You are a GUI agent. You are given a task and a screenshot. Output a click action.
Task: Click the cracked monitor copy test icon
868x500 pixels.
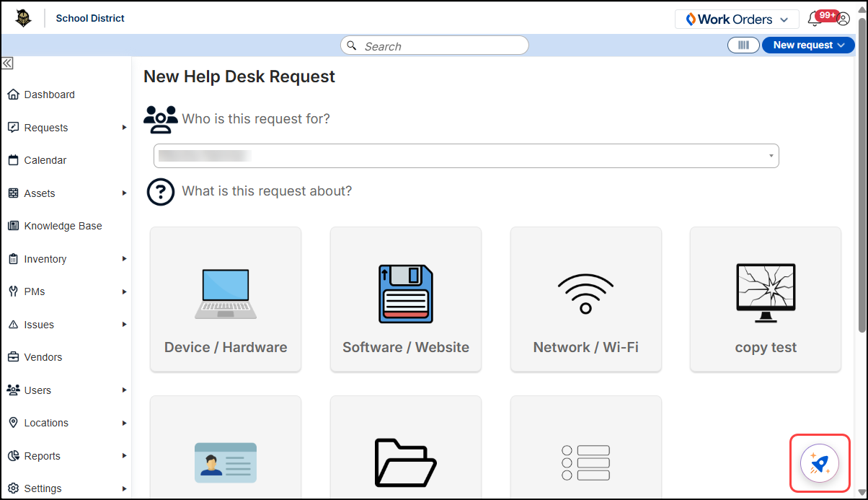coord(766,293)
